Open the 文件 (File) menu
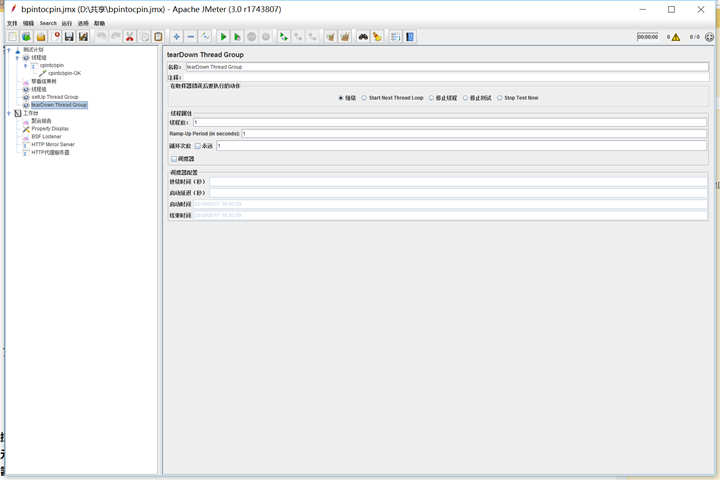 click(12, 23)
